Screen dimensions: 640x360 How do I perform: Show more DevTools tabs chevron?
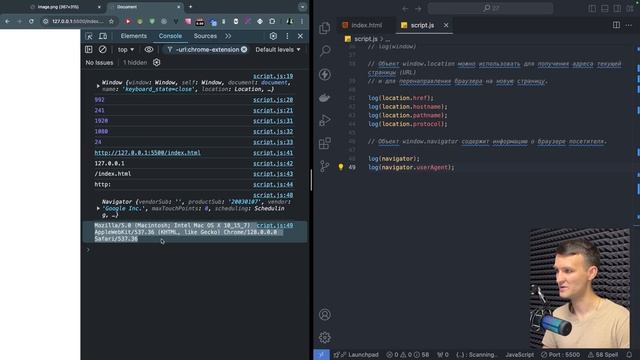pyautogui.click(x=228, y=36)
